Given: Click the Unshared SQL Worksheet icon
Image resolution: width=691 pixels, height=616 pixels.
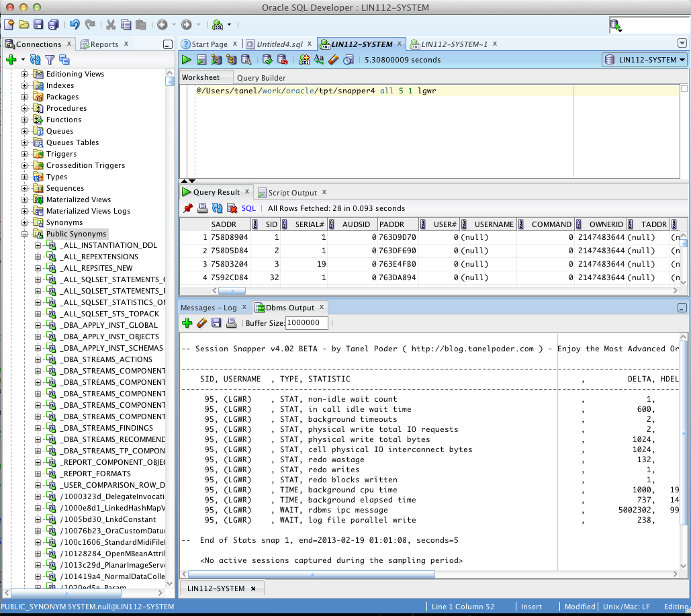Looking at the screenshot, I should pos(304,60).
